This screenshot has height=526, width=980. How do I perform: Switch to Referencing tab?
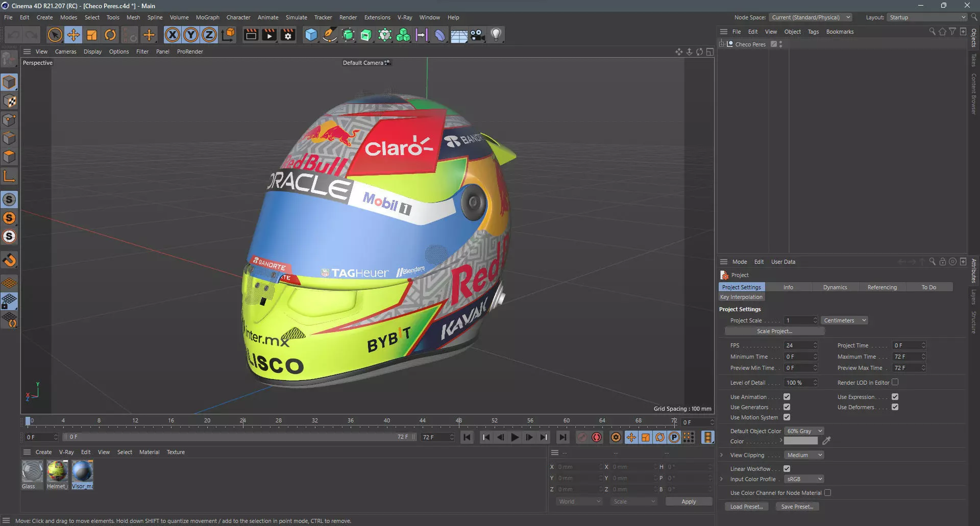pos(882,287)
